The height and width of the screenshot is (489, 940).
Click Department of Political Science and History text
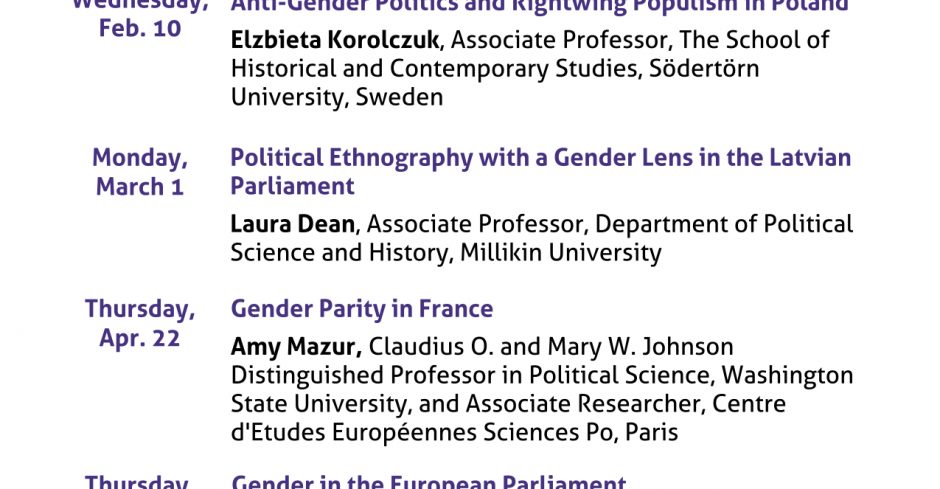click(x=541, y=239)
